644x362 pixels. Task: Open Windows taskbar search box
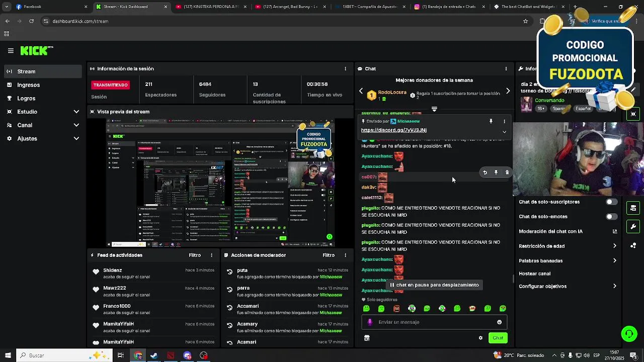(65, 355)
